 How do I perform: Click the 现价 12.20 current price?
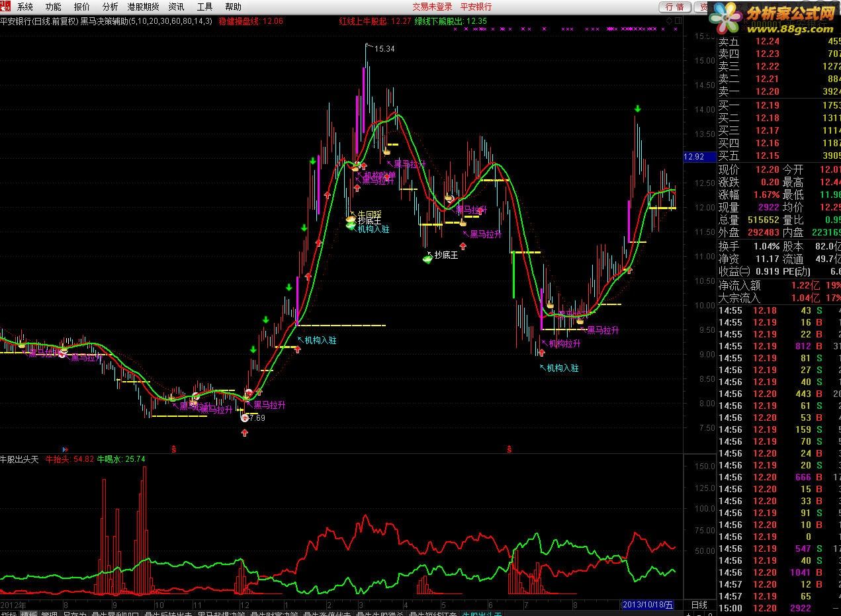pyautogui.click(x=749, y=169)
